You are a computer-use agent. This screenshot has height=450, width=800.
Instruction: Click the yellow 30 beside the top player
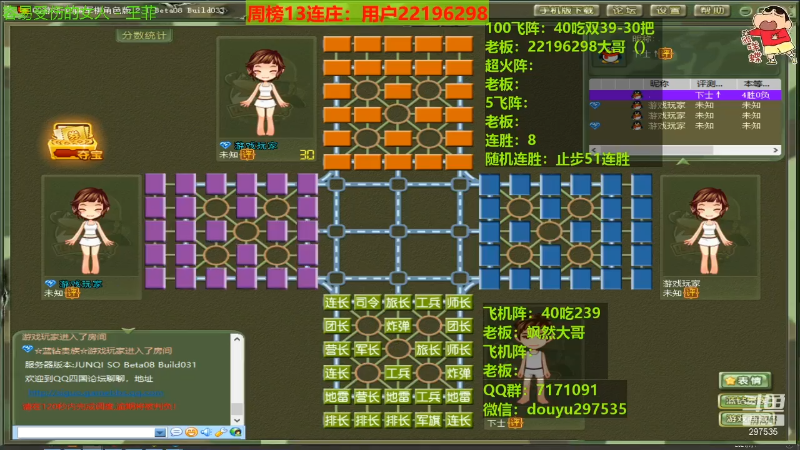click(307, 154)
